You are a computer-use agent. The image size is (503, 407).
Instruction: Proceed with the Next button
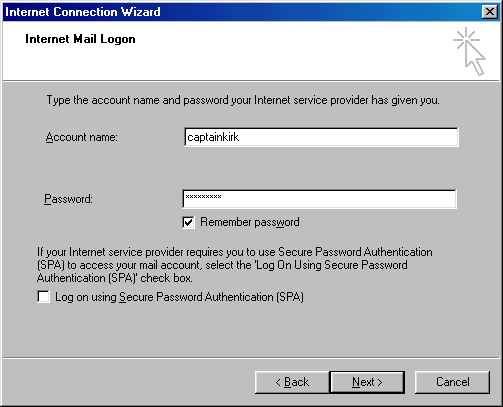tap(367, 382)
